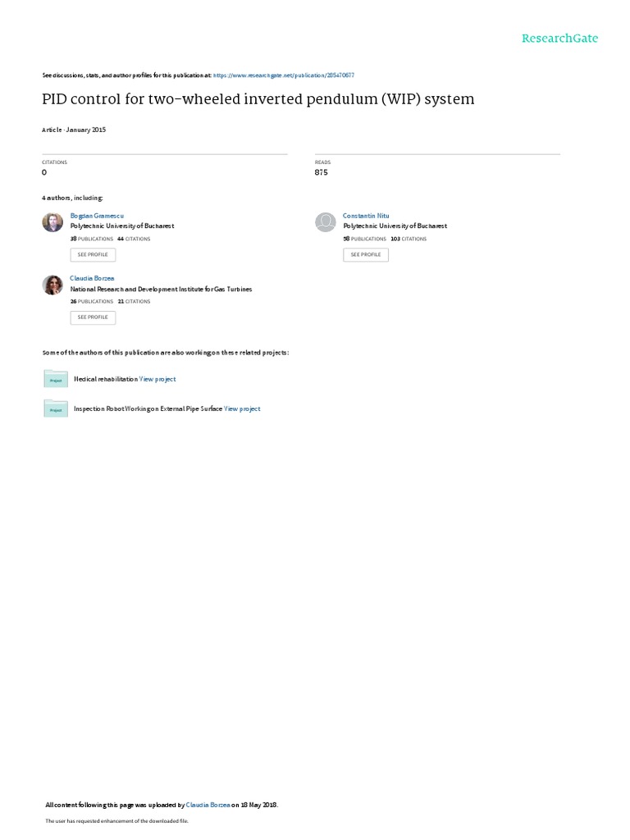Open Claudia Borzea author name link
Screen dimensions: 630x840
coord(92,279)
